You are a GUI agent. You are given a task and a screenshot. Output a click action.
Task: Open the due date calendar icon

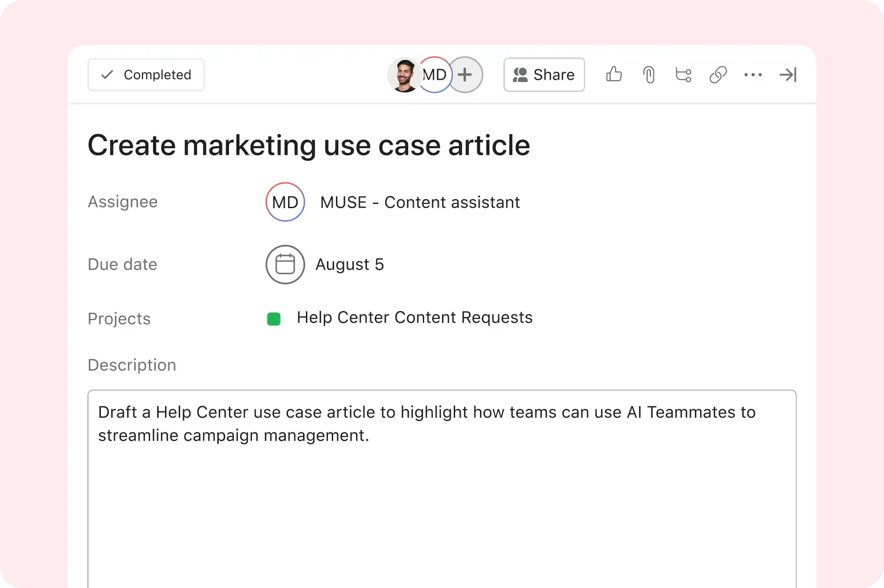point(285,264)
